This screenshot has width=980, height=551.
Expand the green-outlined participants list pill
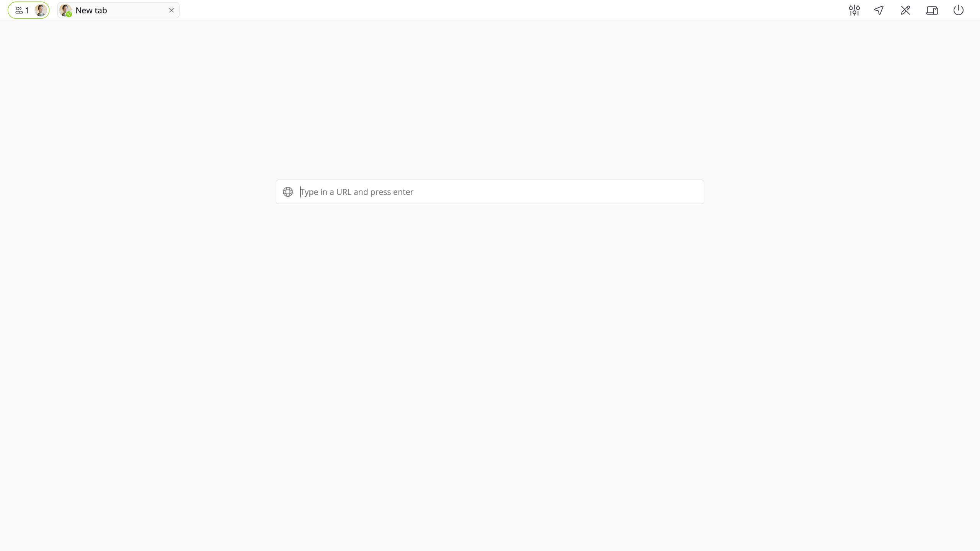(x=29, y=10)
